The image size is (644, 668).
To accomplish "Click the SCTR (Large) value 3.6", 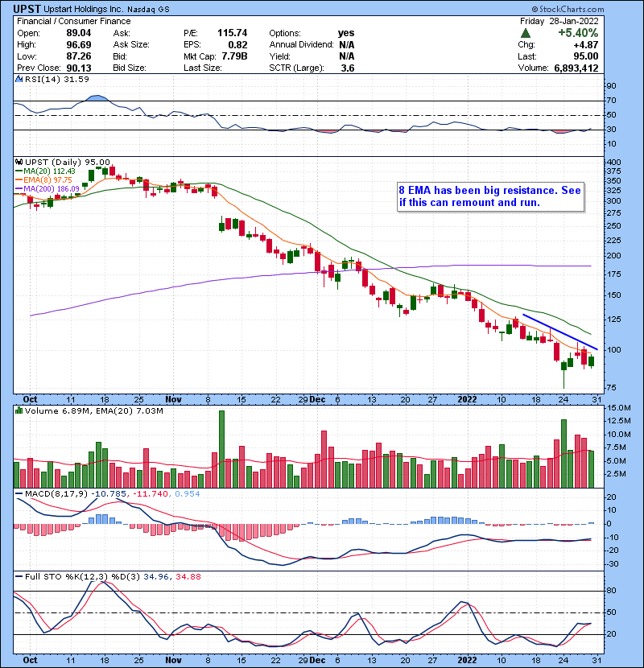I will tap(348, 68).
